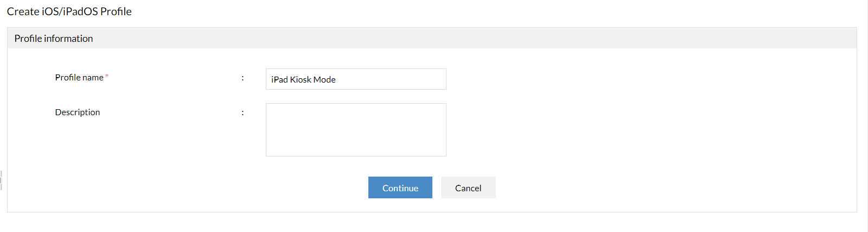Focus the Profile name input field
Viewport: 868px width, 232px height.
(356, 79)
